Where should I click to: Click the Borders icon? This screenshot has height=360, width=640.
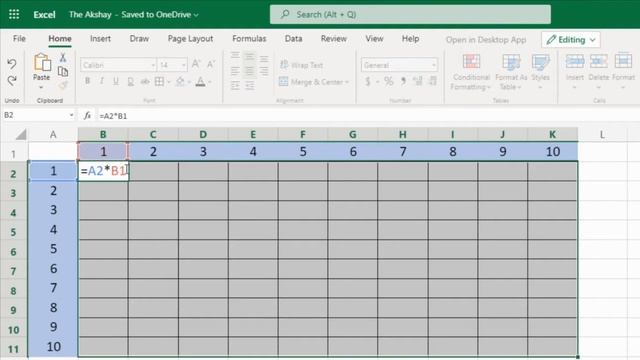tap(160, 82)
